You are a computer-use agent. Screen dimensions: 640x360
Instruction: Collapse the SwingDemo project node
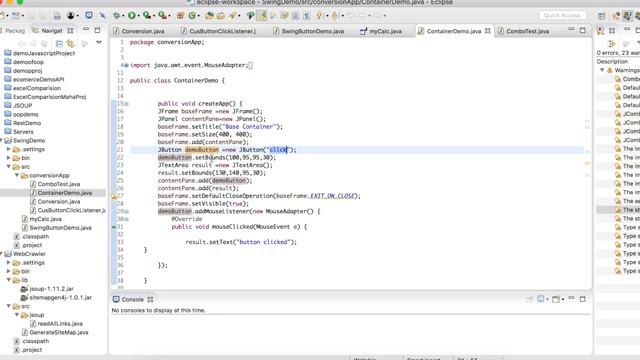2,140
